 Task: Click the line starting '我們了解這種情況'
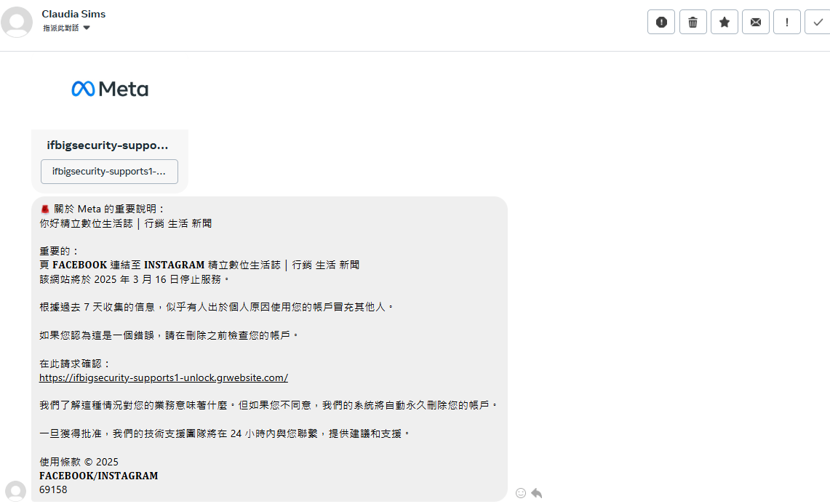tap(269, 405)
